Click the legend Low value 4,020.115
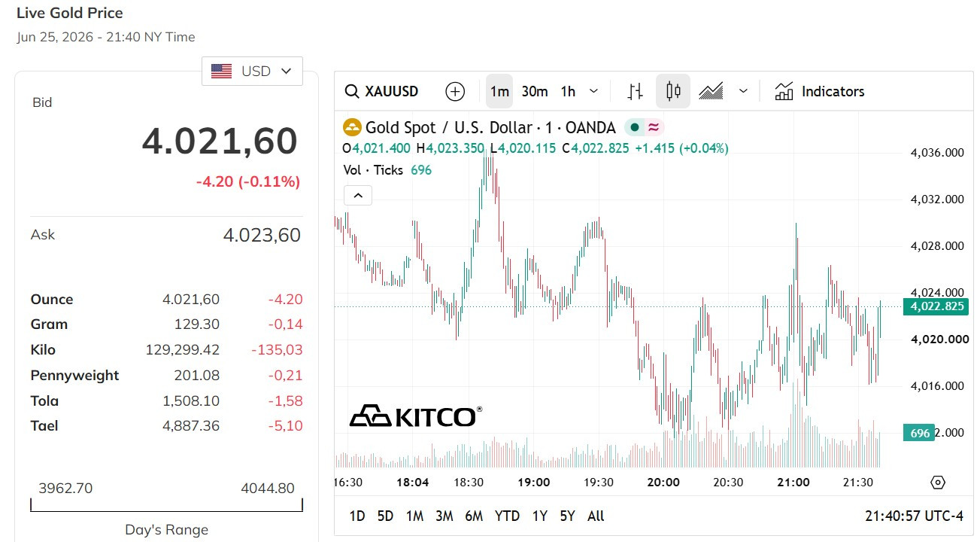The width and height of the screenshot is (980, 542). tap(526, 148)
